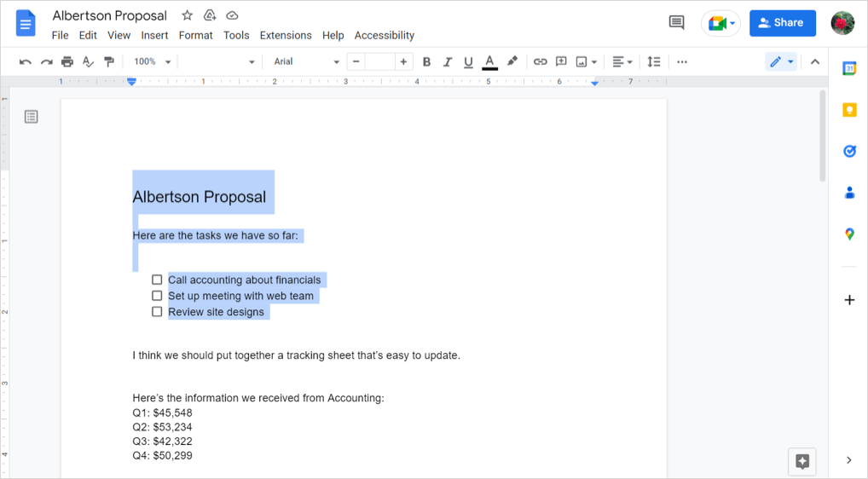Mark 'Review site designs' as done
868x479 pixels.
coord(157,312)
